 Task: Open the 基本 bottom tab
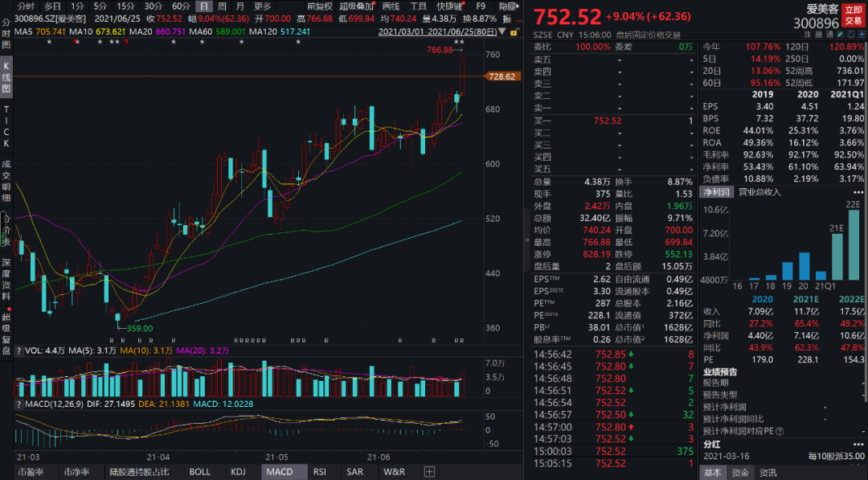point(713,472)
